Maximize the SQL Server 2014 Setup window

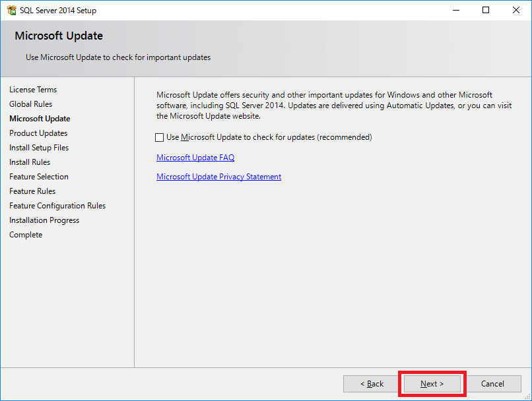(x=486, y=10)
